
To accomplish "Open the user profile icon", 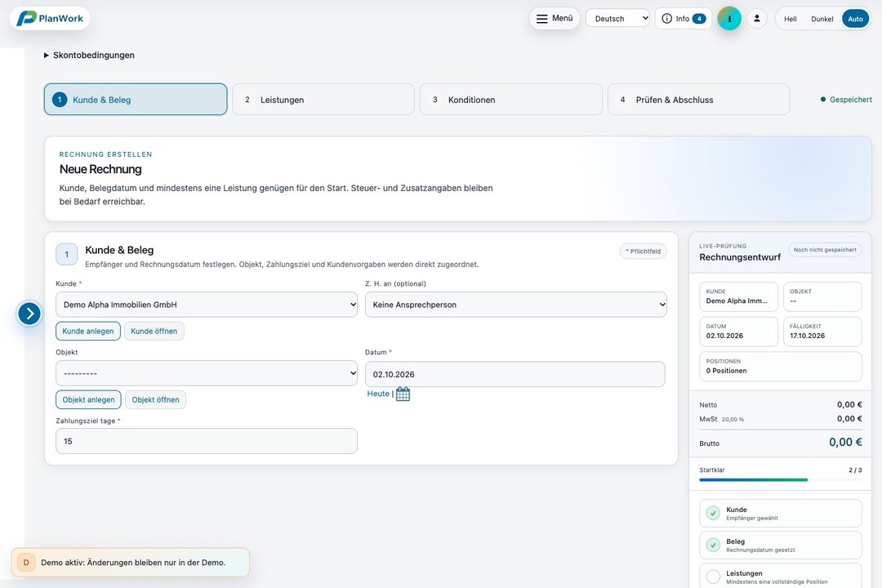I will [757, 19].
